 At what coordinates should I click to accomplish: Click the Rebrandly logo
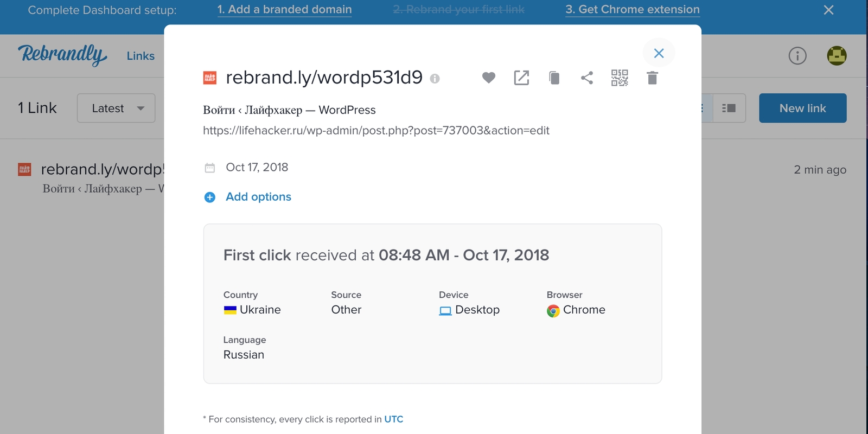[x=62, y=55]
